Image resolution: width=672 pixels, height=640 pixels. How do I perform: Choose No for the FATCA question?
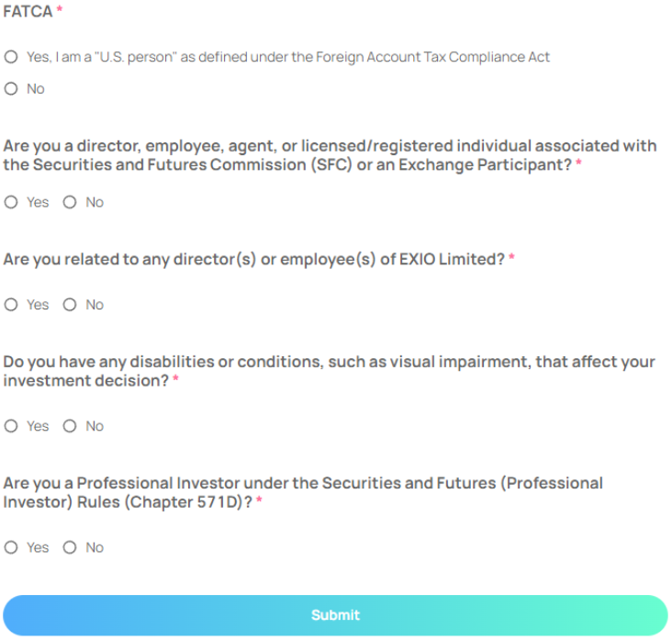[11, 89]
